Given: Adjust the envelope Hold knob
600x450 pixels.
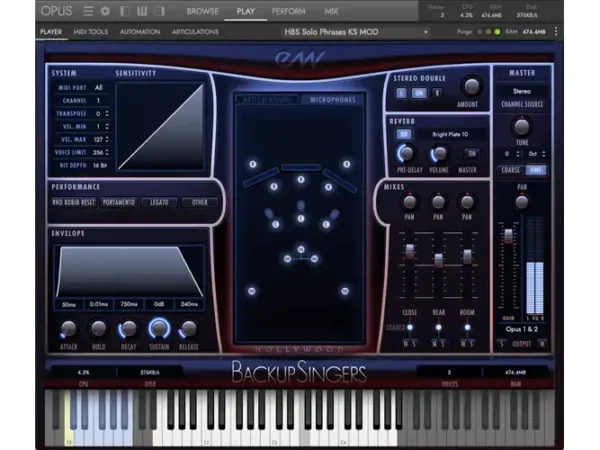Looking at the screenshot, I should [x=98, y=329].
